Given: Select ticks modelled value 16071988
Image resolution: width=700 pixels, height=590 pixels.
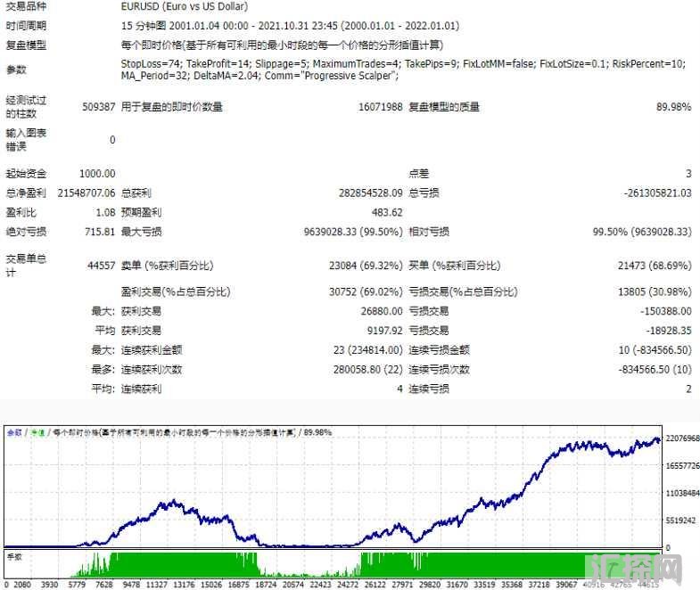Looking at the screenshot, I should [x=381, y=107].
